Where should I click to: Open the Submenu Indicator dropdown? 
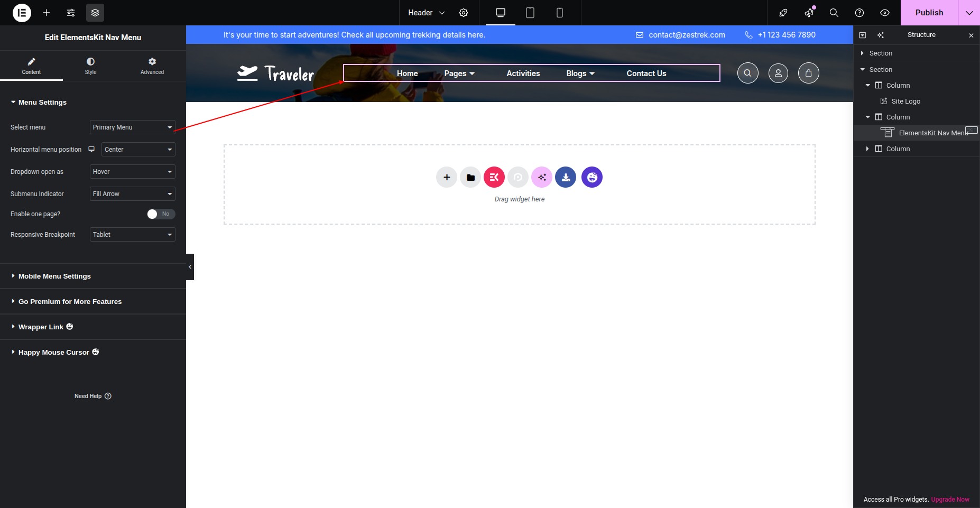click(132, 194)
